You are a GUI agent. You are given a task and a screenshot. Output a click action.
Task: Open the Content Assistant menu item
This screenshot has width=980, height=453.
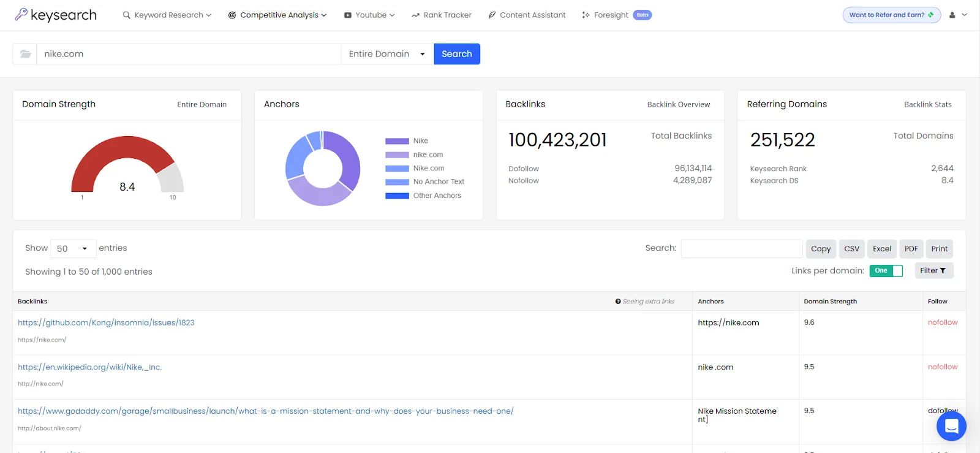click(527, 15)
